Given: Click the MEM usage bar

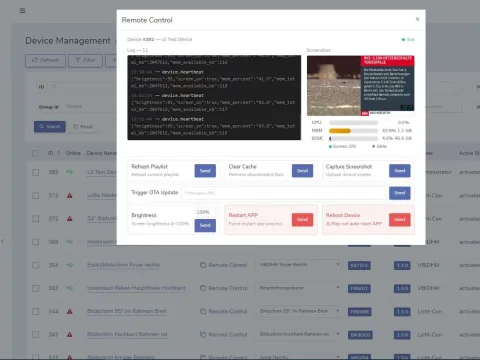Looking at the screenshot, I should click(353, 131).
